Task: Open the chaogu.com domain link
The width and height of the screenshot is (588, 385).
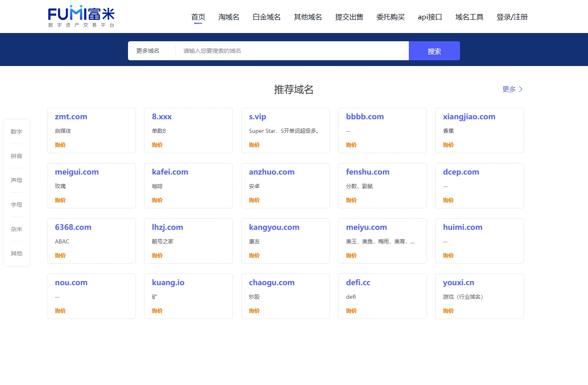Action: click(272, 283)
